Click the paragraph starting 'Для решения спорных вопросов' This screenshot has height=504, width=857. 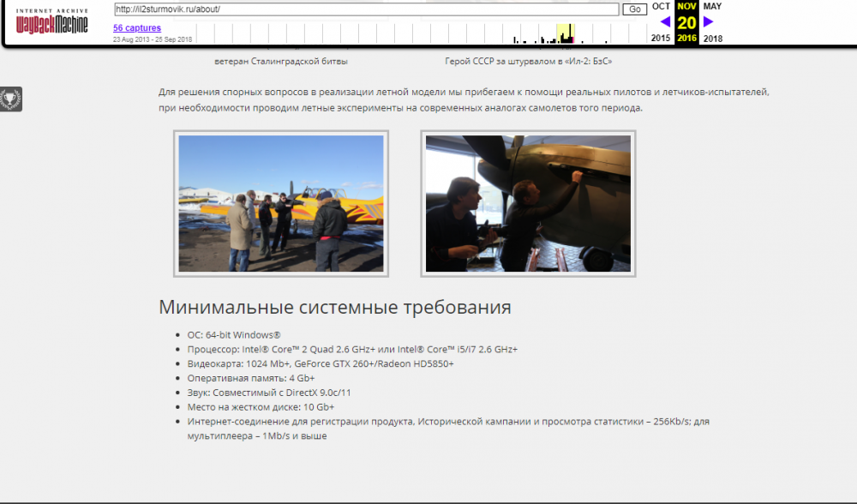[x=464, y=100]
